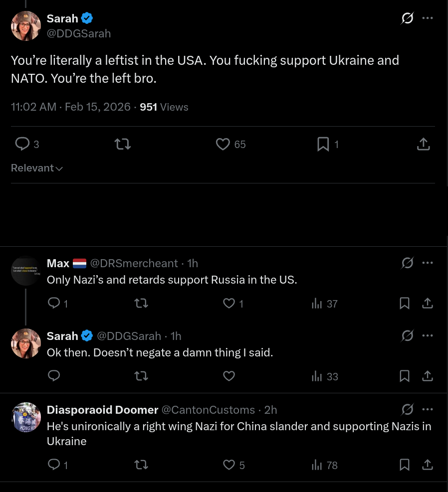Open @DRSmercheant profile handle link

point(134,263)
